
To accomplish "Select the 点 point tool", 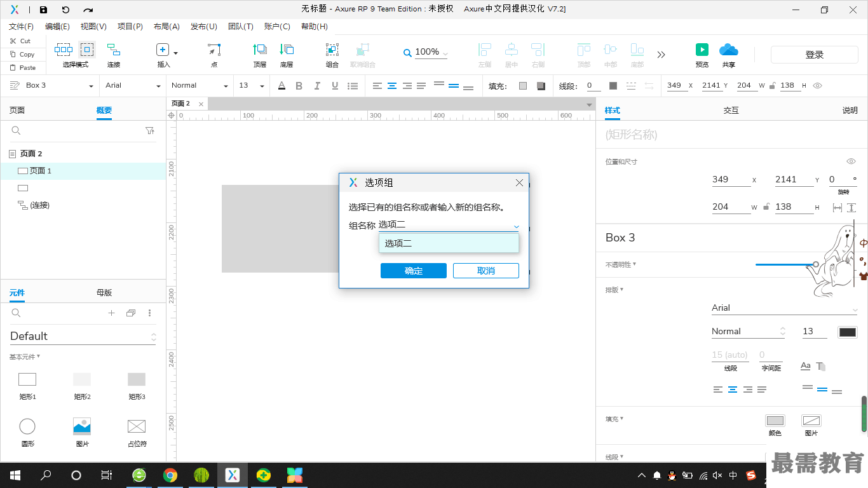I will (x=214, y=55).
